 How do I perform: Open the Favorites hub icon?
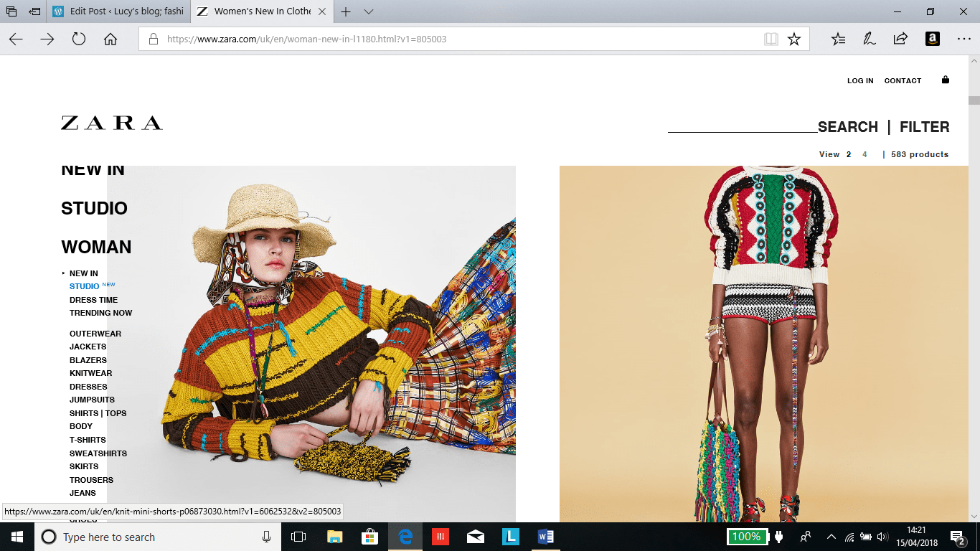click(x=838, y=39)
